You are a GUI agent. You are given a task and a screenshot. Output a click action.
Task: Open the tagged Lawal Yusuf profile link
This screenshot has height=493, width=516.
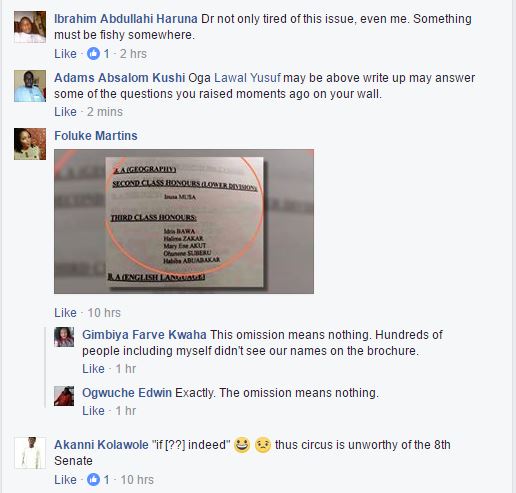247,78
